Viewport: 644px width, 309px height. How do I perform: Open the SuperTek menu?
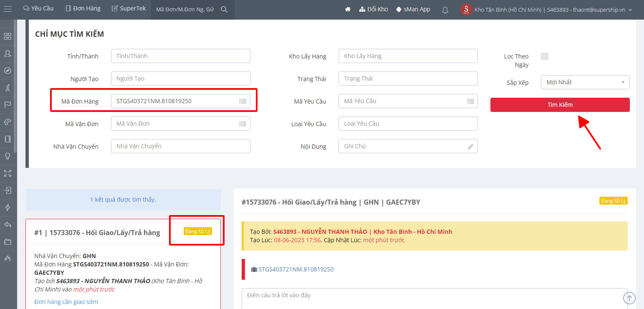coord(129,8)
